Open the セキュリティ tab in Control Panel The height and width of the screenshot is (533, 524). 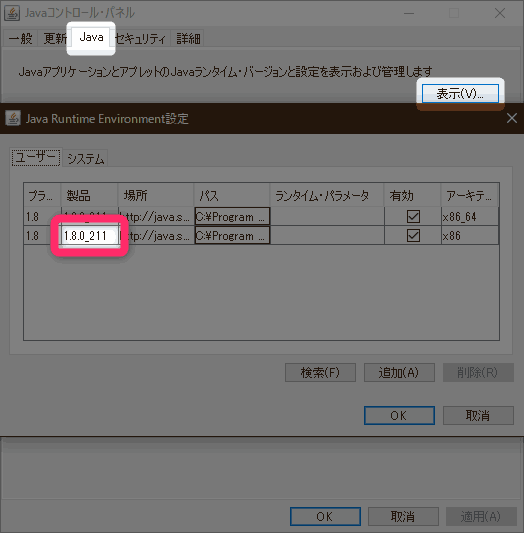click(140, 38)
